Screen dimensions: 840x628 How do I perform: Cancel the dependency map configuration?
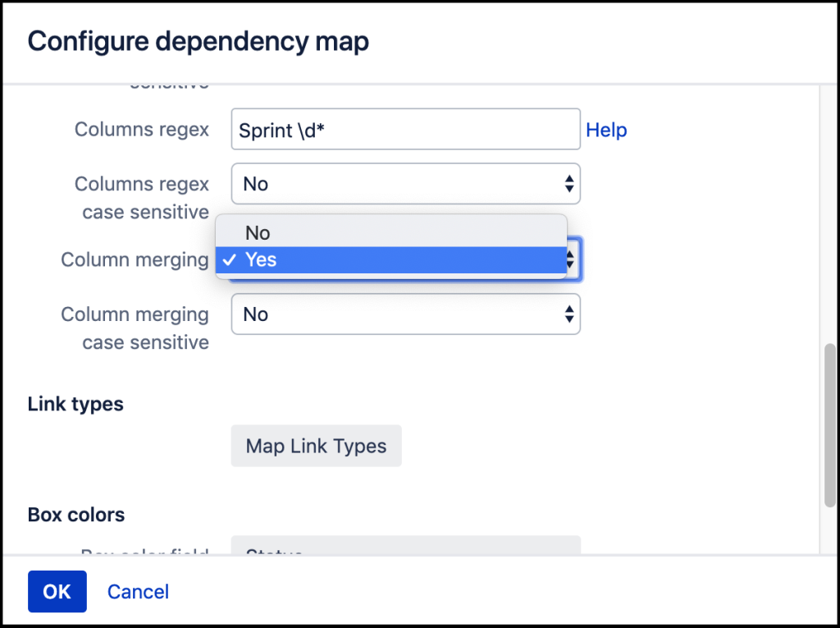click(x=138, y=592)
